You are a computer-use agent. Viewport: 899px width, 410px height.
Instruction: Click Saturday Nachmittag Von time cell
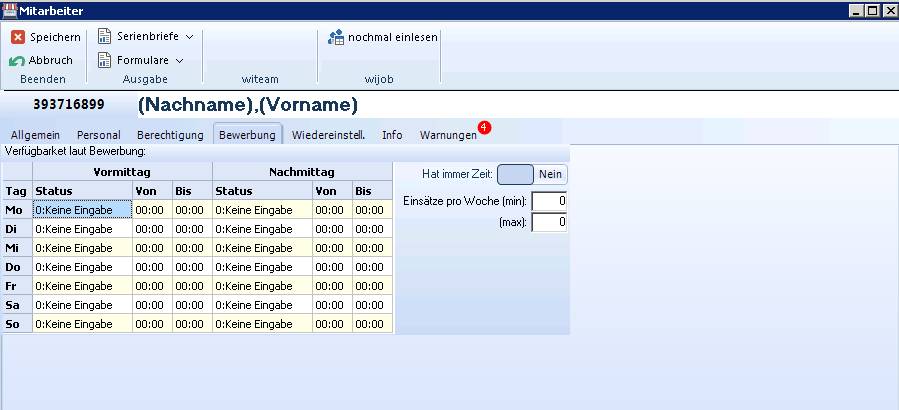333,304
